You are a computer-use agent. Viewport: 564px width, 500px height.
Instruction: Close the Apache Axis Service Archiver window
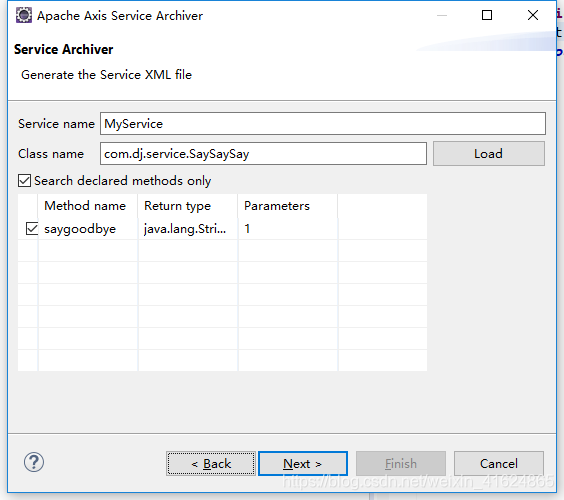pos(533,15)
